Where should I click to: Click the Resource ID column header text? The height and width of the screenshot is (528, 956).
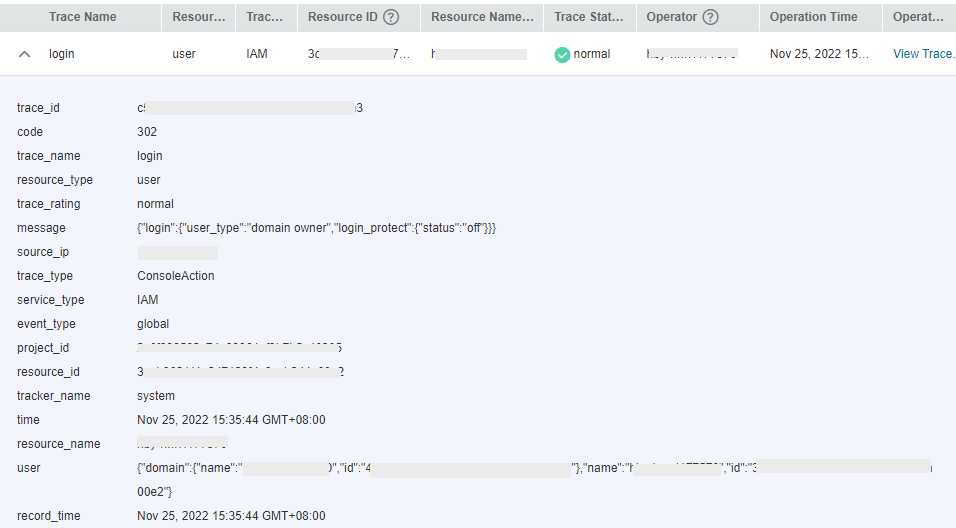[342, 17]
